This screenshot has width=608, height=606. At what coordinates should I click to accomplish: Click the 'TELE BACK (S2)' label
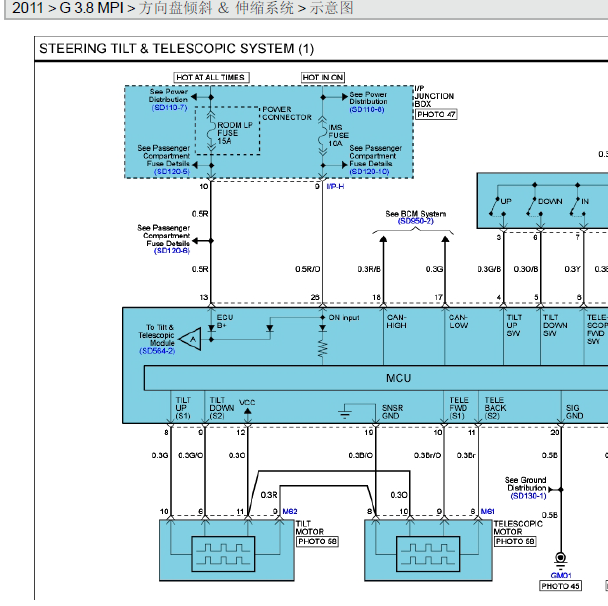[x=495, y=408]
